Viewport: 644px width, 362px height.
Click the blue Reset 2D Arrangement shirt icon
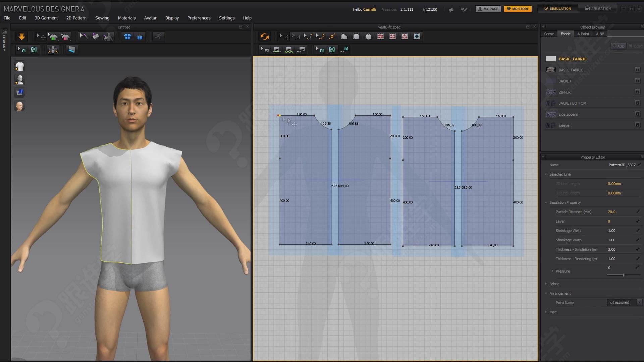127,37
